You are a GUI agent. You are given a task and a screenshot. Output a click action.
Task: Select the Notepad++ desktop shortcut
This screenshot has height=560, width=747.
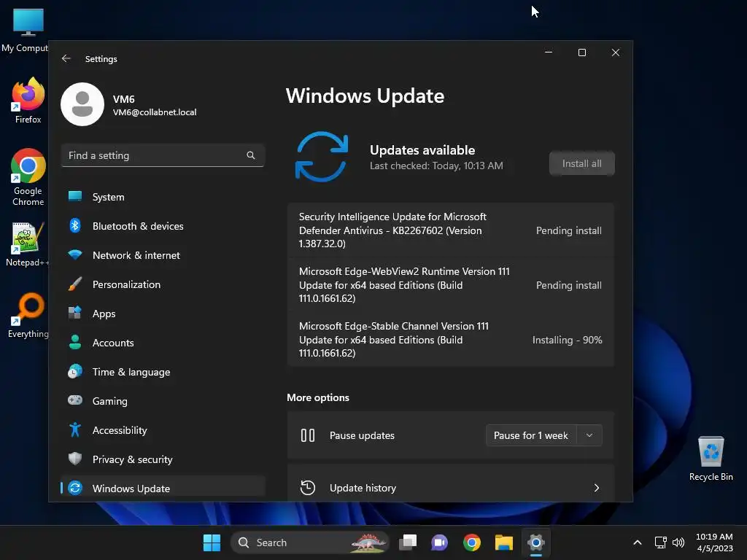27,244
